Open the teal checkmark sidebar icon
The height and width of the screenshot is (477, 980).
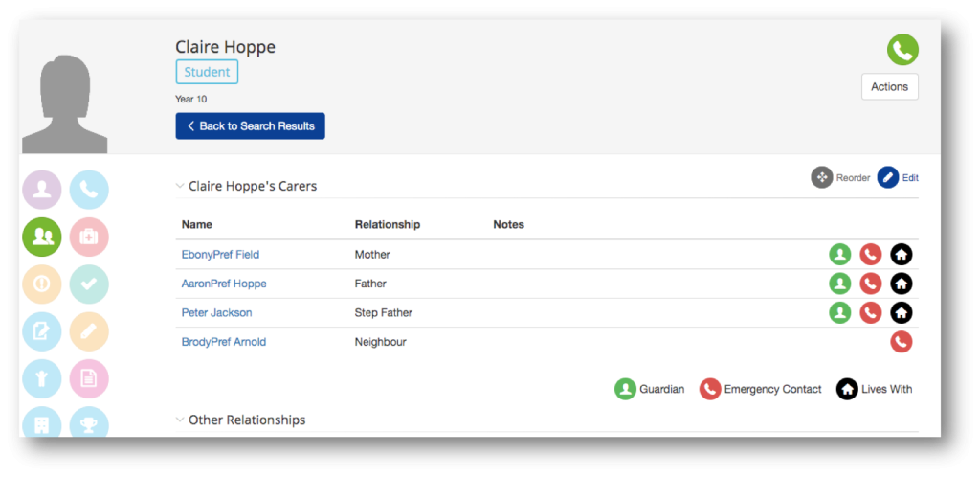[89, 284]
